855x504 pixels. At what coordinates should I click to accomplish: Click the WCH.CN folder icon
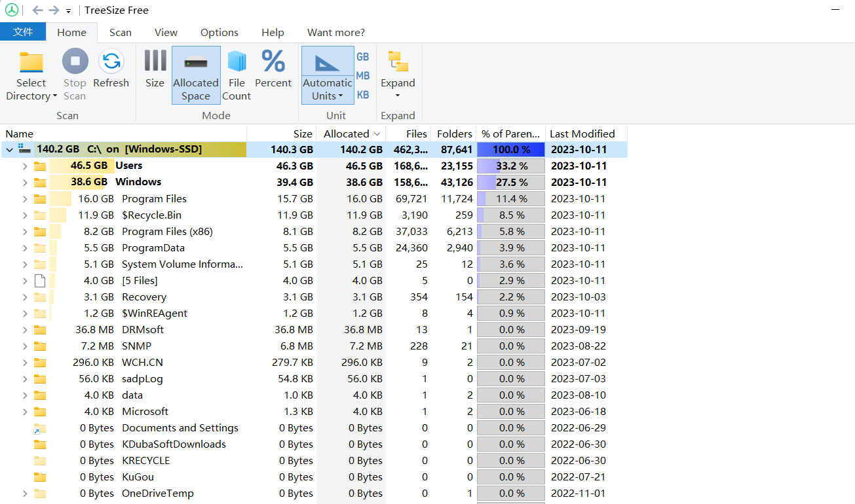coord(40,363)
